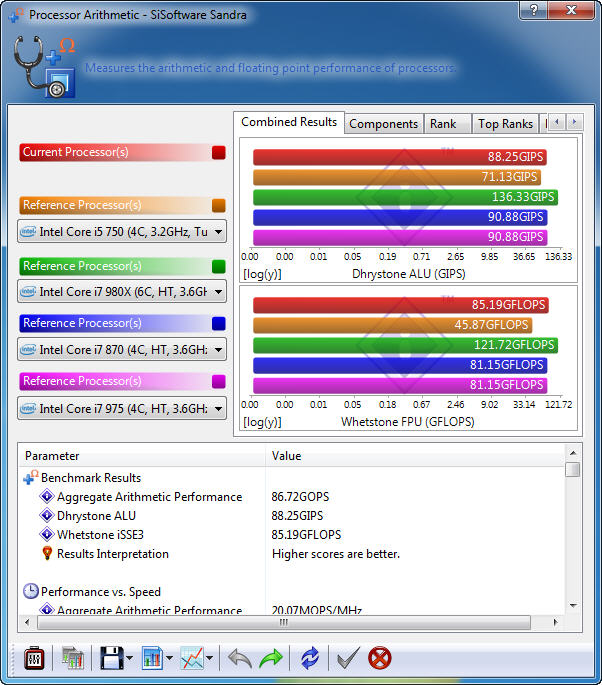Select the Whetstone iSSE3 row
Screen dimensions: 602x685
pos(292,534)
